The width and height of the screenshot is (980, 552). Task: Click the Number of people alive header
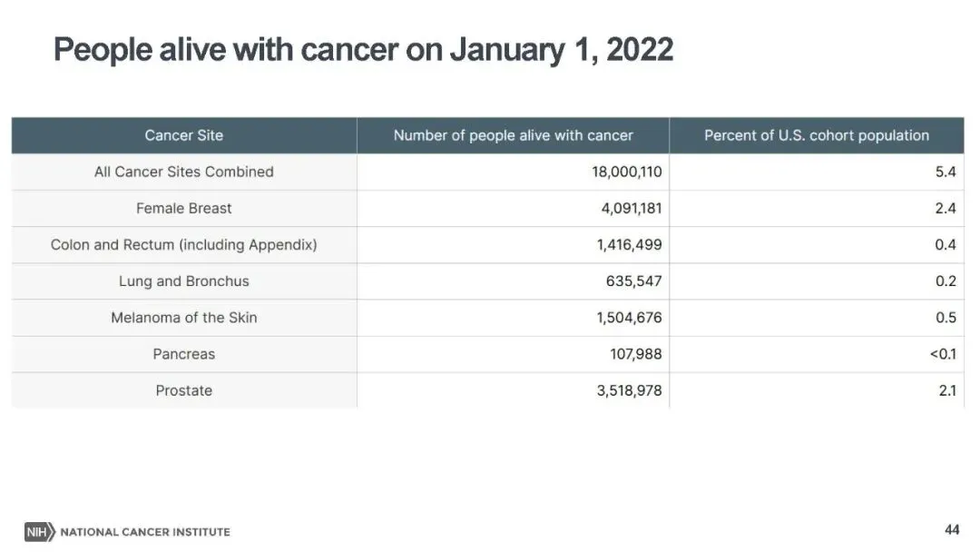[513, 135]
